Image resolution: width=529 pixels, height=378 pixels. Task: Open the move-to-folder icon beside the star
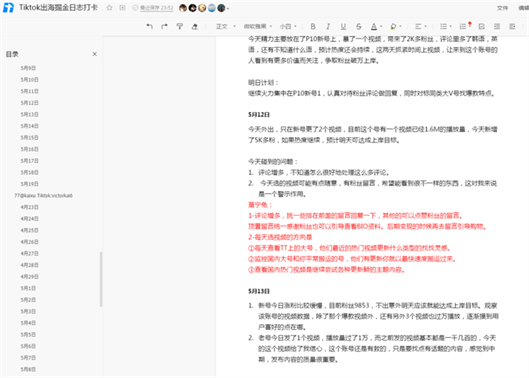point(122,8)
